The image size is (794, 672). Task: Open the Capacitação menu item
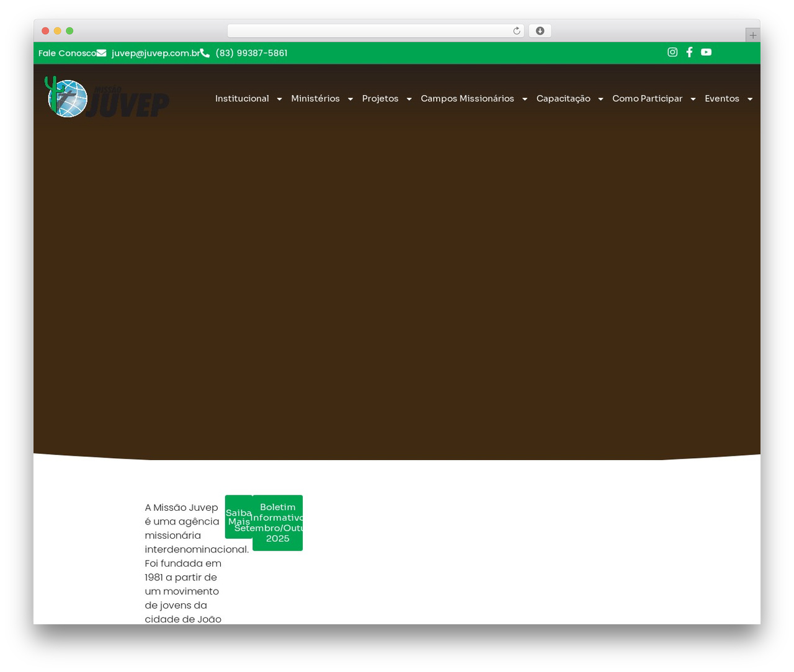pos(563,99)
